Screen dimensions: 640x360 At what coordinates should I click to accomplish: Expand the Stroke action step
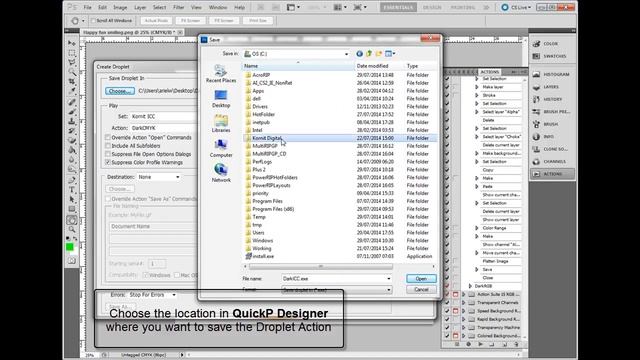click(477, 95)
